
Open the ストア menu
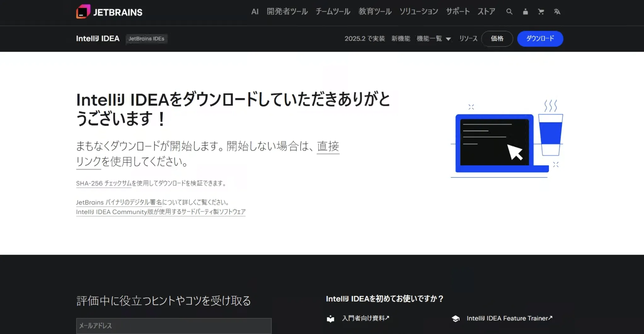click(486, 12)
